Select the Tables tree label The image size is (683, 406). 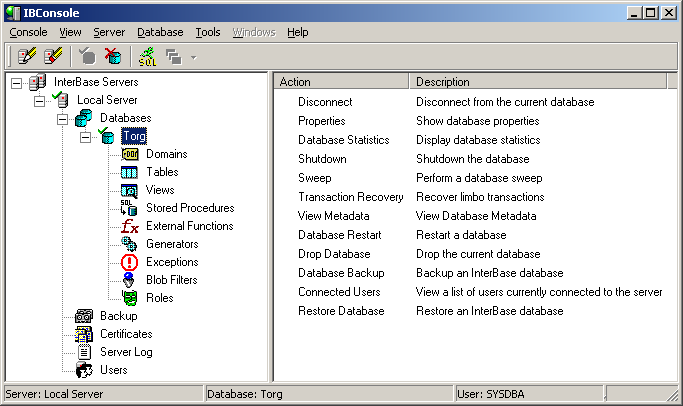pos(162,172)
